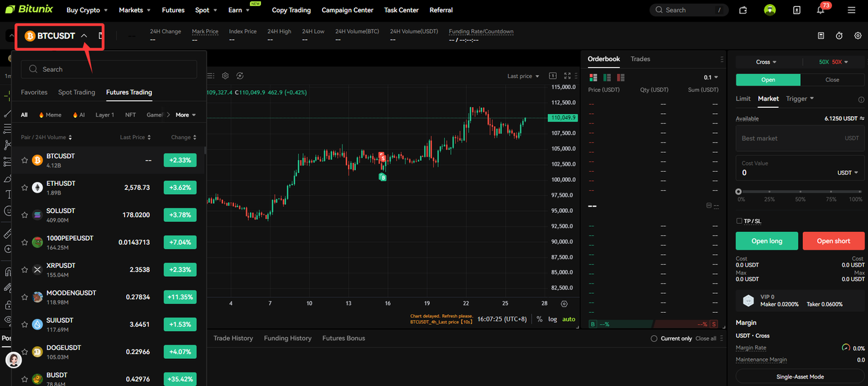
Task: Click the pair search input field
Action: pos(109,69)
